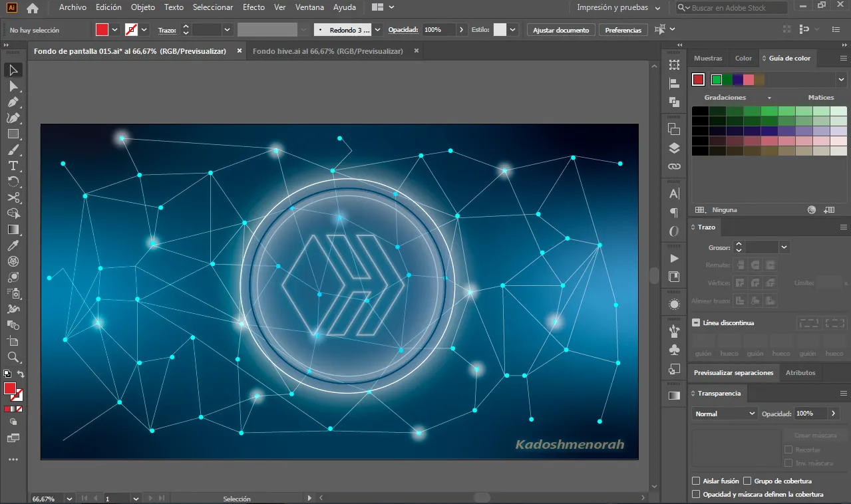Open the Links panel icon
851x504 pixels.
pyautogui.click(x=674, y=166)
